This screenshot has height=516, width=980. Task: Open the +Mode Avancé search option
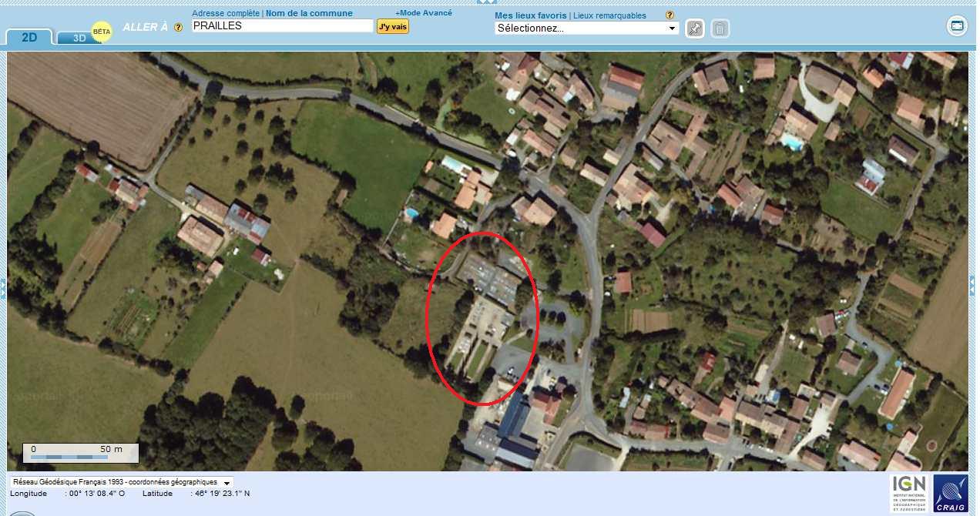pyautogui.click(x=424, y=13)
